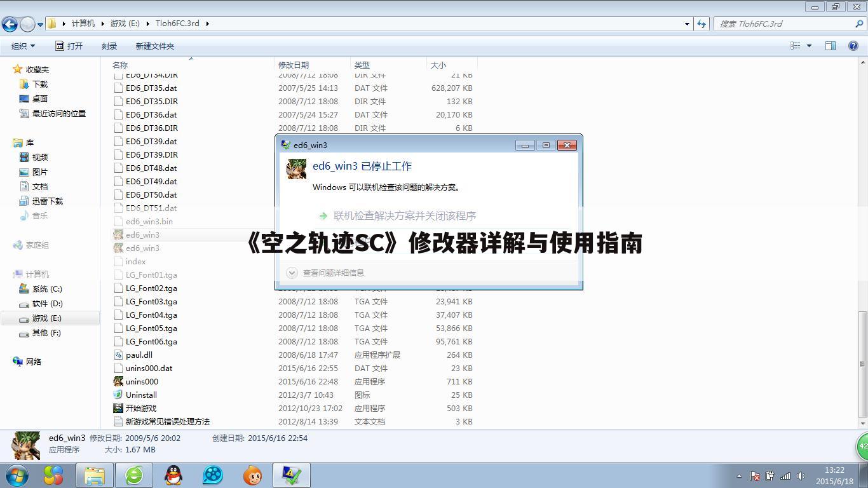Click the volume speaker tray icon
Viewport: 868px width, 488px height.
click(x=801, y=475)
